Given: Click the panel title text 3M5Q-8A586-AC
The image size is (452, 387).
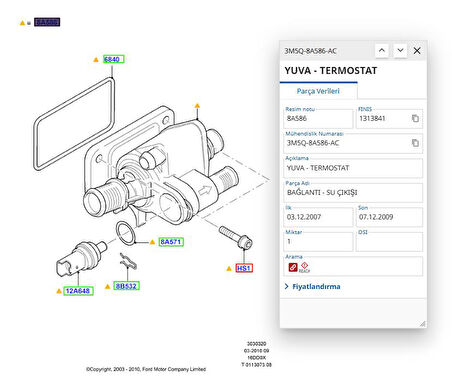Looking at the screenshot, I should pos(310,51).
